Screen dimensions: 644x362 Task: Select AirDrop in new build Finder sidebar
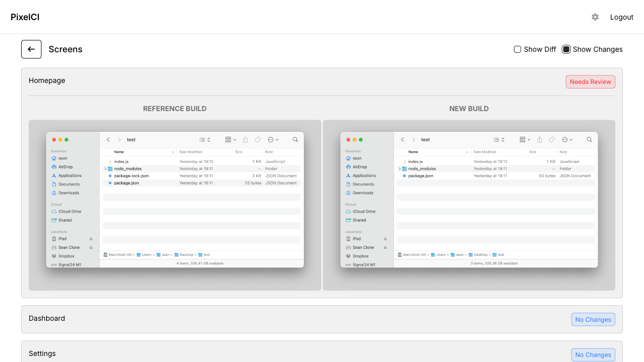pyautogui.click(x=359, y=167)
